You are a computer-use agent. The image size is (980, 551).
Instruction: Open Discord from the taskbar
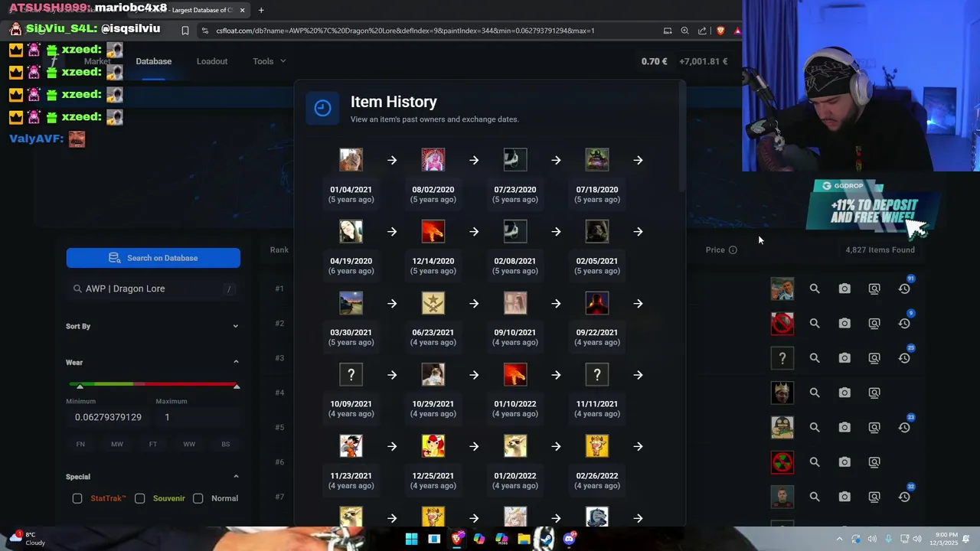tap(569, 539)
